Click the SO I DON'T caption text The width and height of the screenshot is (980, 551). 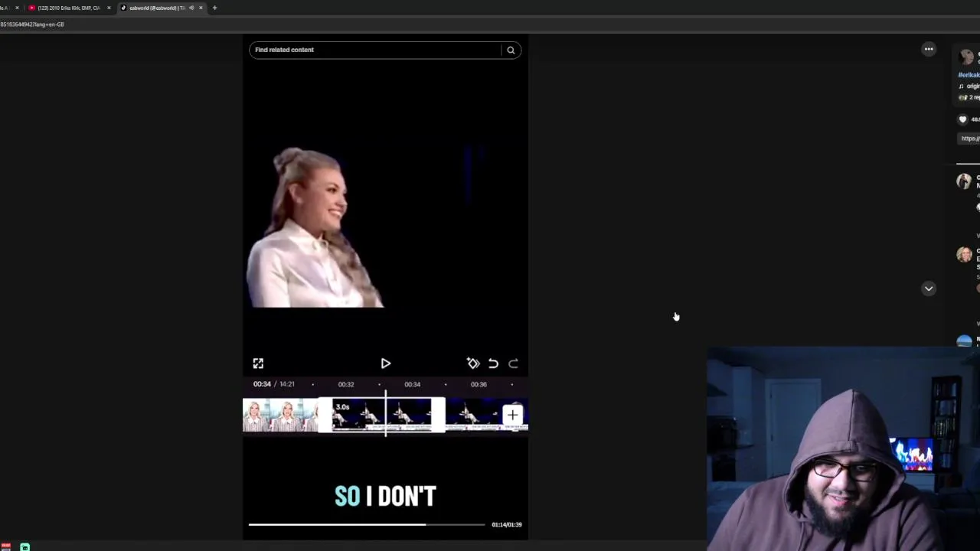(x=385, y=497)
